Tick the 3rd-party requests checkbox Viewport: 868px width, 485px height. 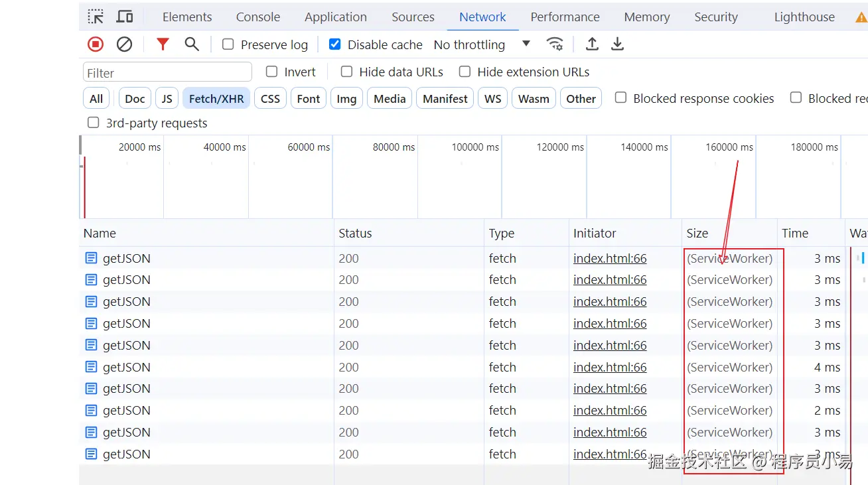(x=94, y=123)
